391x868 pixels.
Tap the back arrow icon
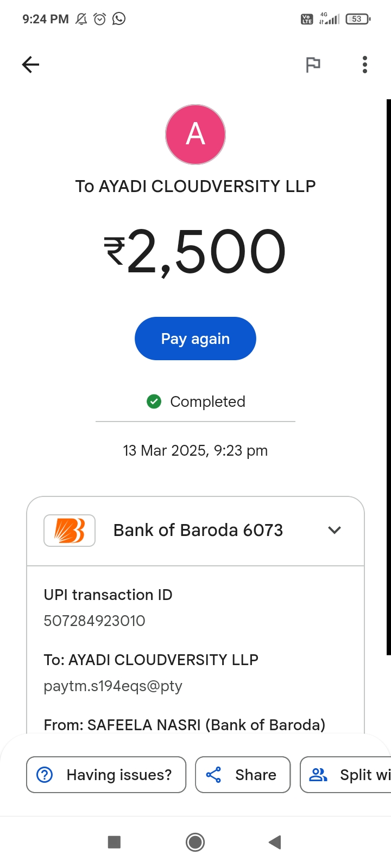[x=30, y=65]
